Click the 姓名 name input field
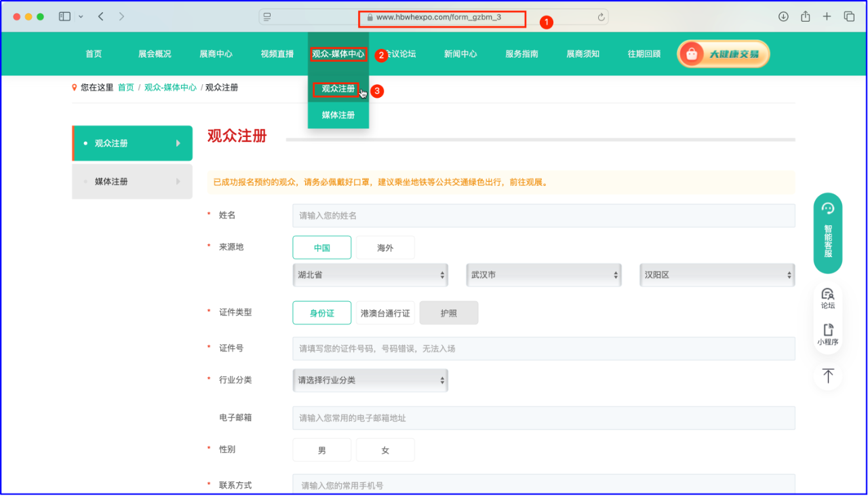Viewport: 868px width, 496px height. (x=542, y=215)
